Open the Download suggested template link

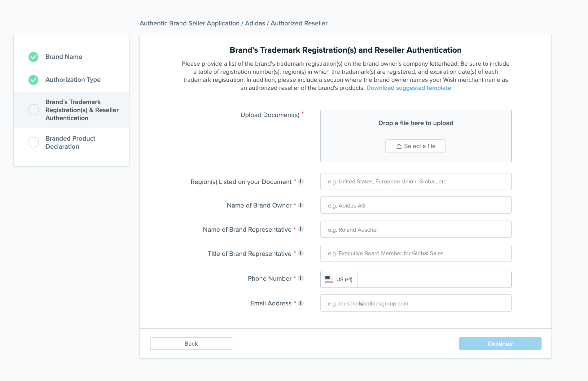click(409, 88)
